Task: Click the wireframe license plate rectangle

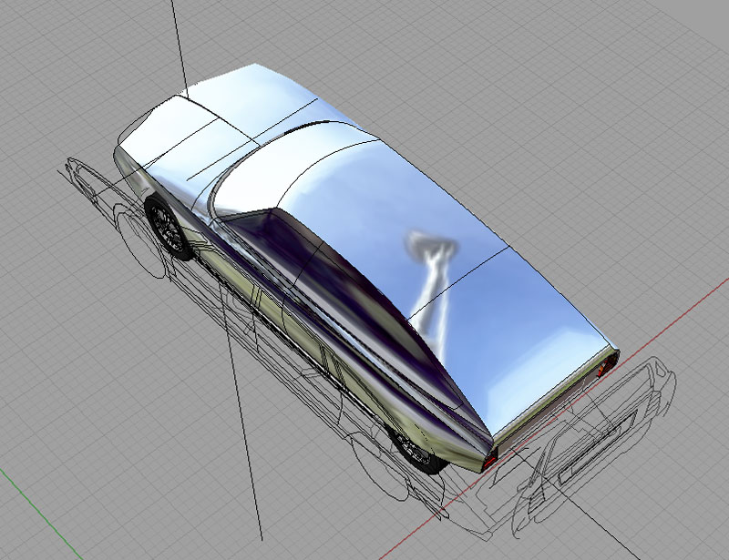Action: 598,447
